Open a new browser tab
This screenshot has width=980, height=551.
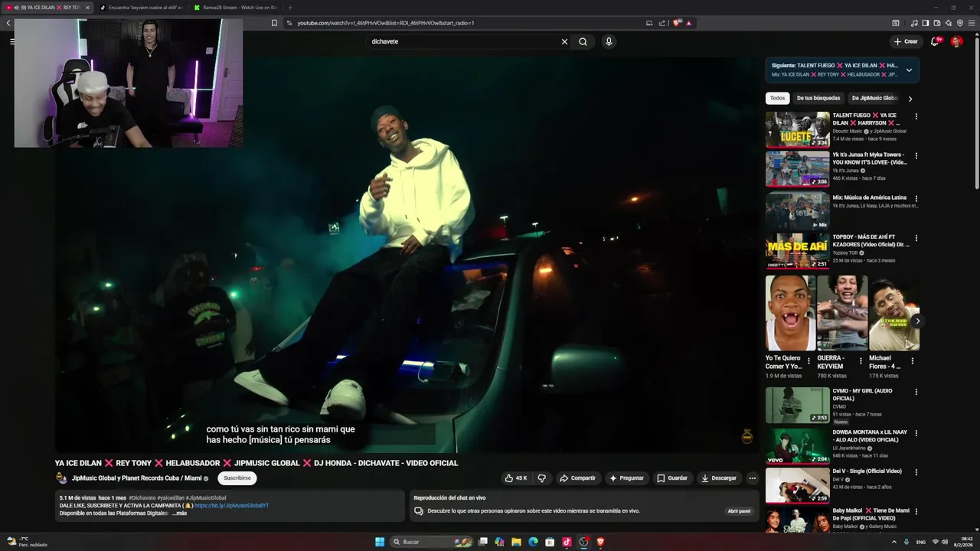(289, 7)
